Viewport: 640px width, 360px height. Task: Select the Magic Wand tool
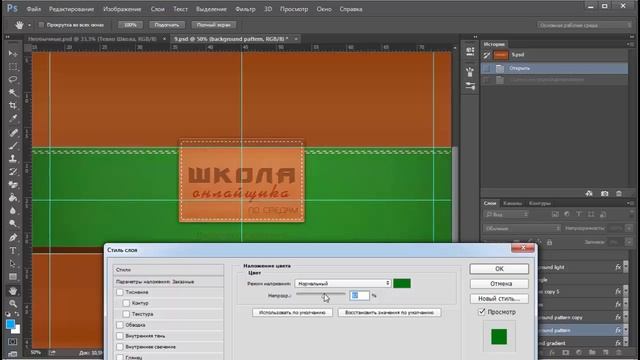13,93
